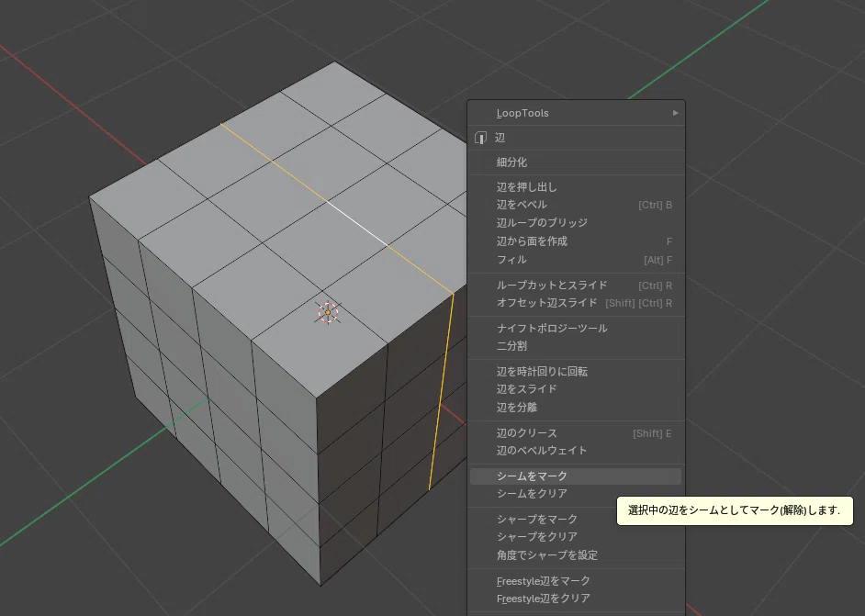Click シームをマーク to mark seam

(576, 476)
